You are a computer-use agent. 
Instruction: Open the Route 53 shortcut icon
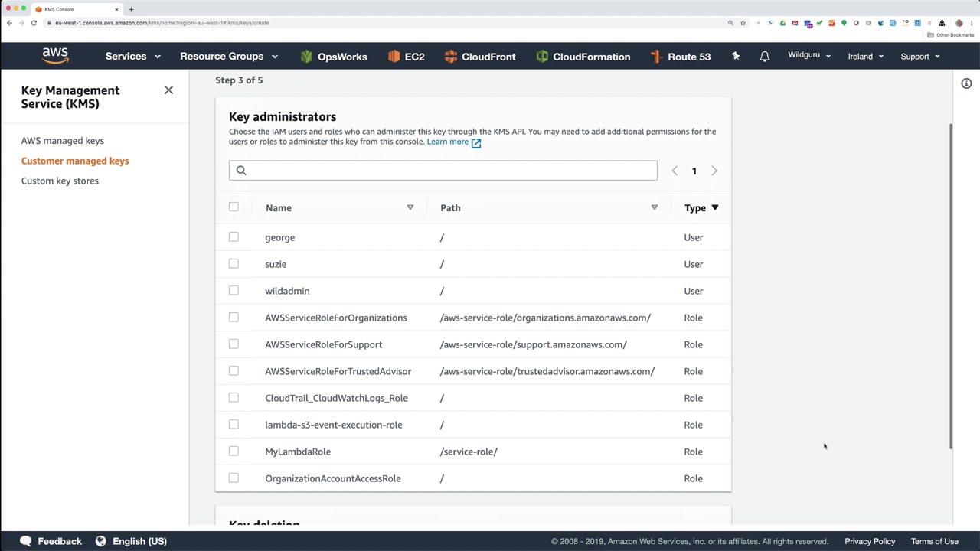coord(656,57)
